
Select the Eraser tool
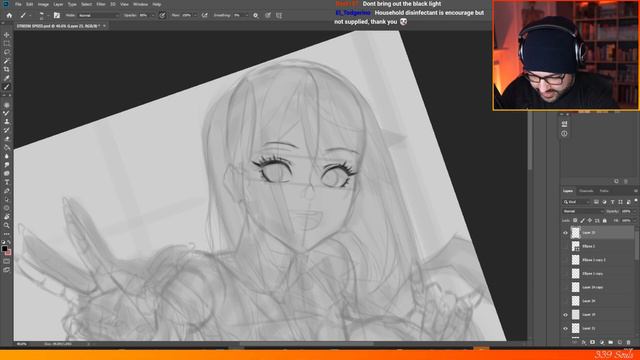7,139
